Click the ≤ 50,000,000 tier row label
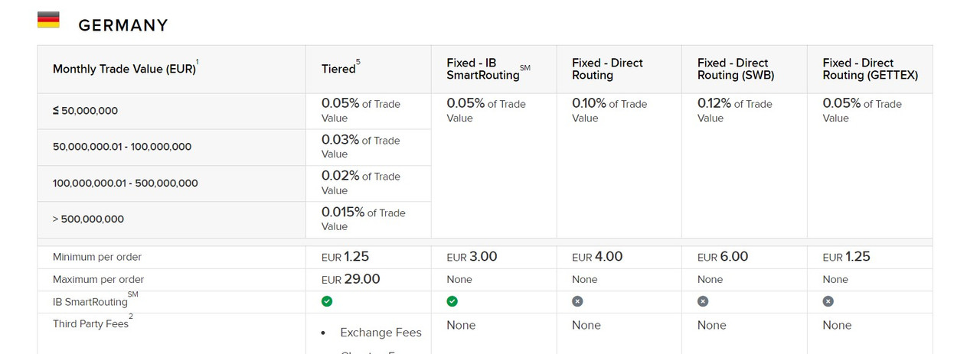The image size is (980, 354). point(85,111)
